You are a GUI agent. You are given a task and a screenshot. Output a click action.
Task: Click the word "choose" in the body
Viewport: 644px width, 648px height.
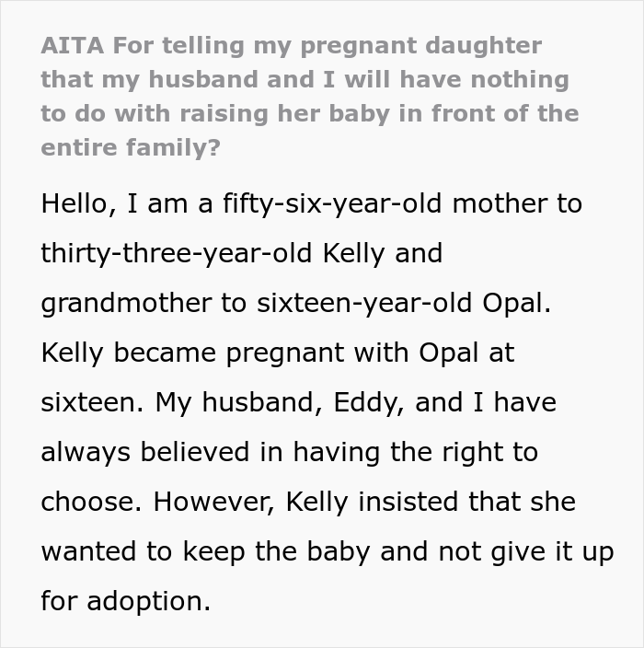(x=90, y=502)
